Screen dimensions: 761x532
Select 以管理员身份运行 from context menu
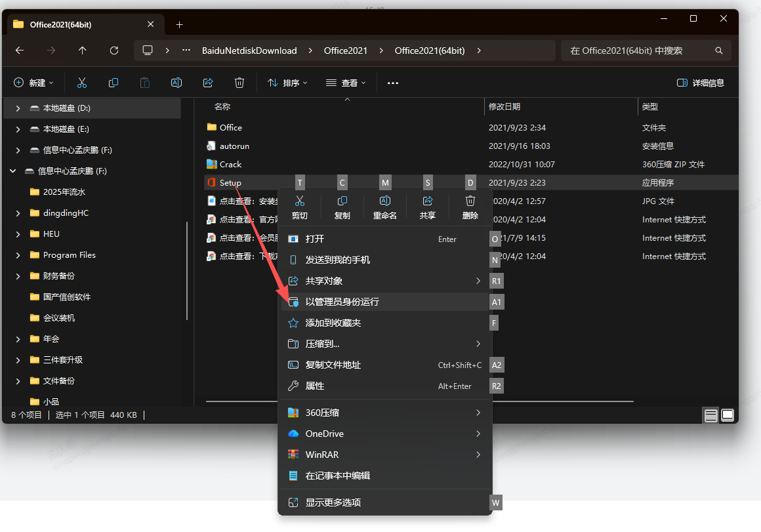(x=342, y=302)
